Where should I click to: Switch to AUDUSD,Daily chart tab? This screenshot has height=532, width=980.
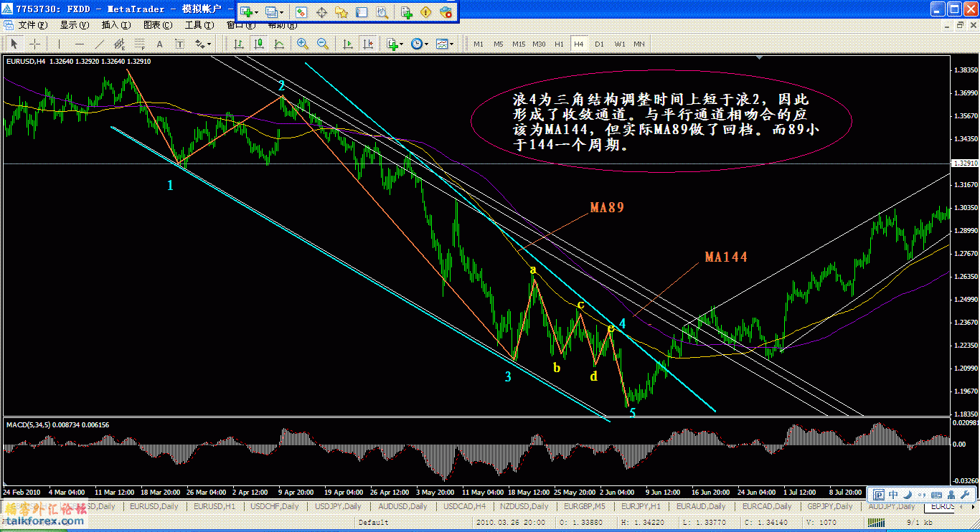click(401, 506)
